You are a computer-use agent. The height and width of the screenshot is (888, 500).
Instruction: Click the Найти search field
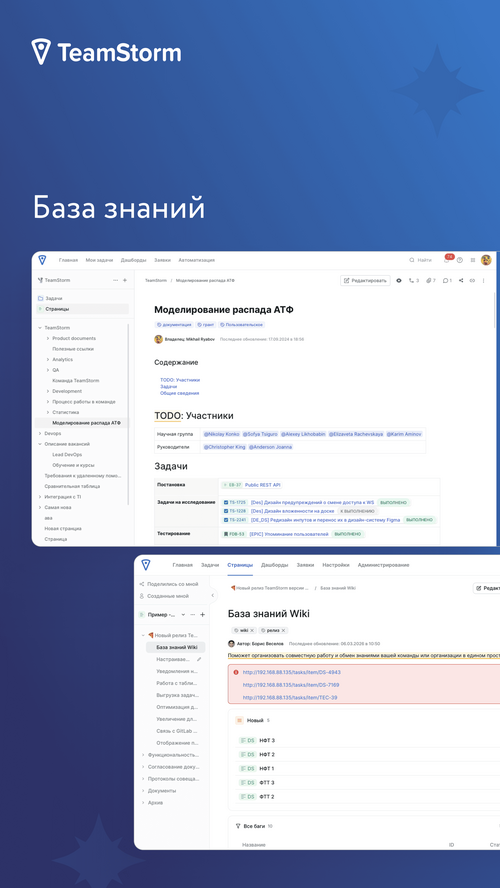point(420,260)
